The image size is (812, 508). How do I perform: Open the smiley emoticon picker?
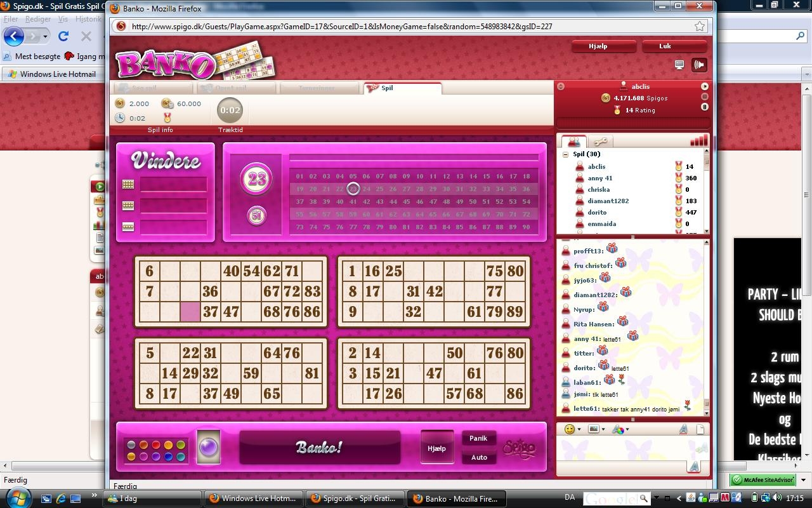[x=570, y=429]
